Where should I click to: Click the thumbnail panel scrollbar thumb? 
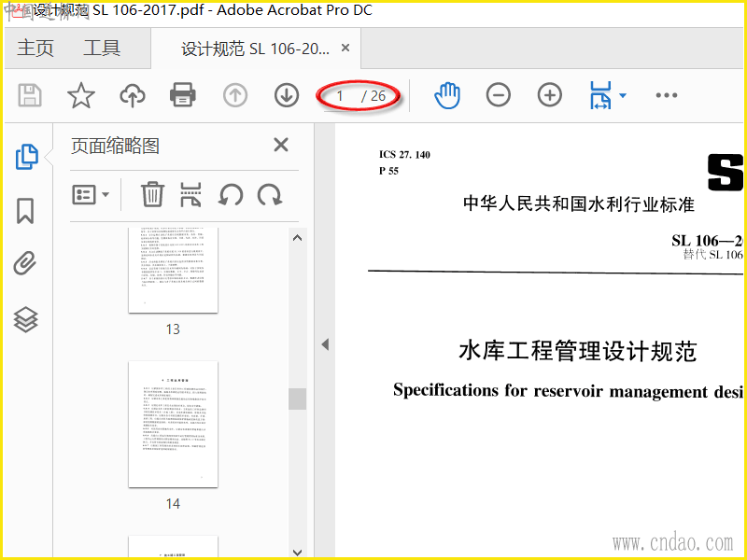pyautogui.click(x=297, y=399)
